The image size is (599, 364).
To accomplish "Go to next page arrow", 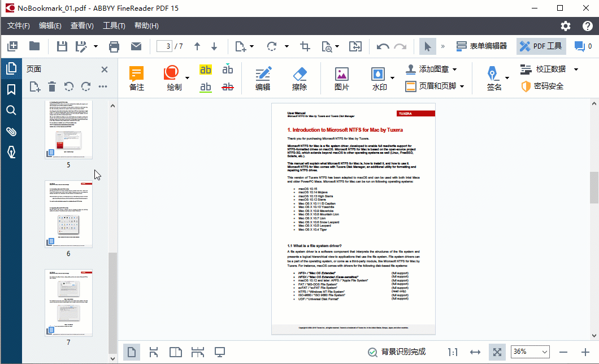I will click(x=214, y=46).
